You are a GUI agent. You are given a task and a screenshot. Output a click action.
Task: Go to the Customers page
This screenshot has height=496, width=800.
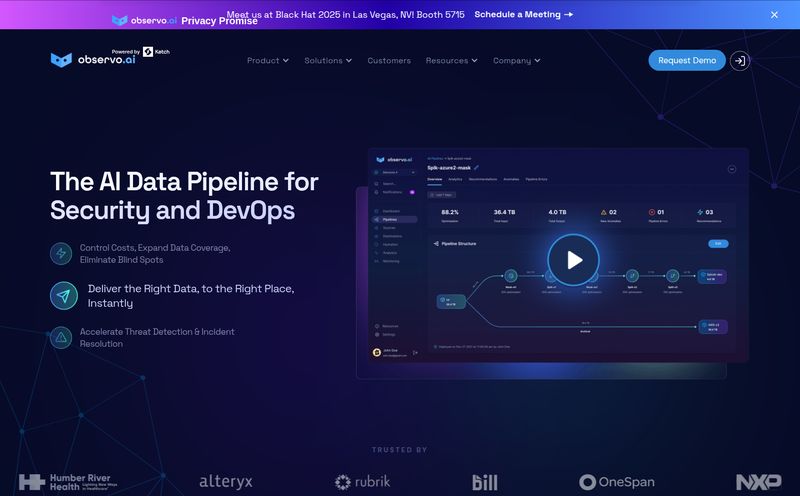[389, 60]
